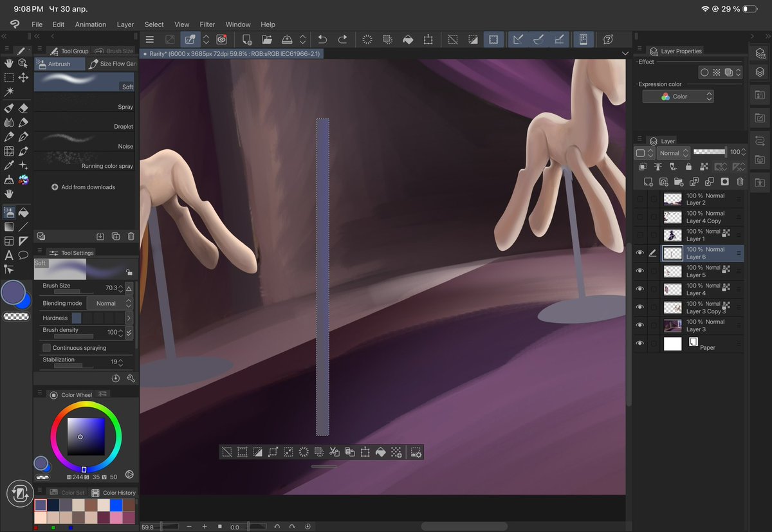Select the Text tool
772x532 pixels.
9,255
